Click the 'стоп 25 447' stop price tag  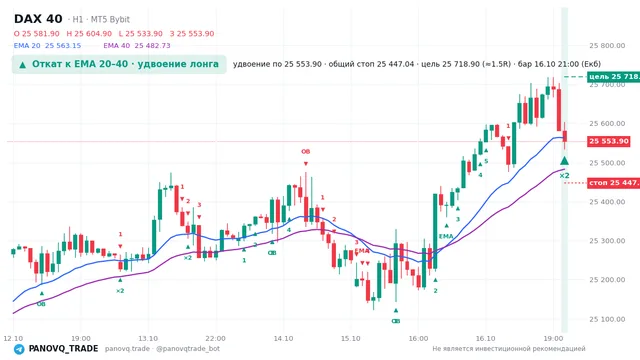[x=613, y=182]
